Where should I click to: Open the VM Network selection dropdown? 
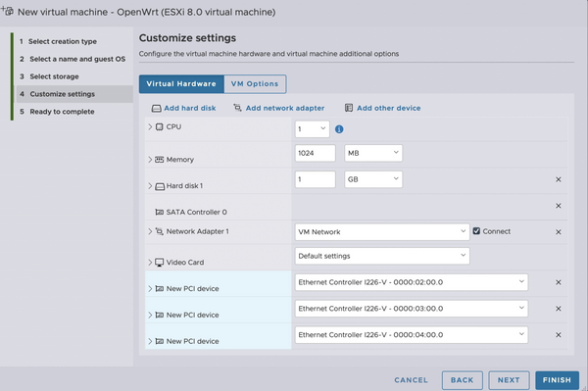pos(382,232)
